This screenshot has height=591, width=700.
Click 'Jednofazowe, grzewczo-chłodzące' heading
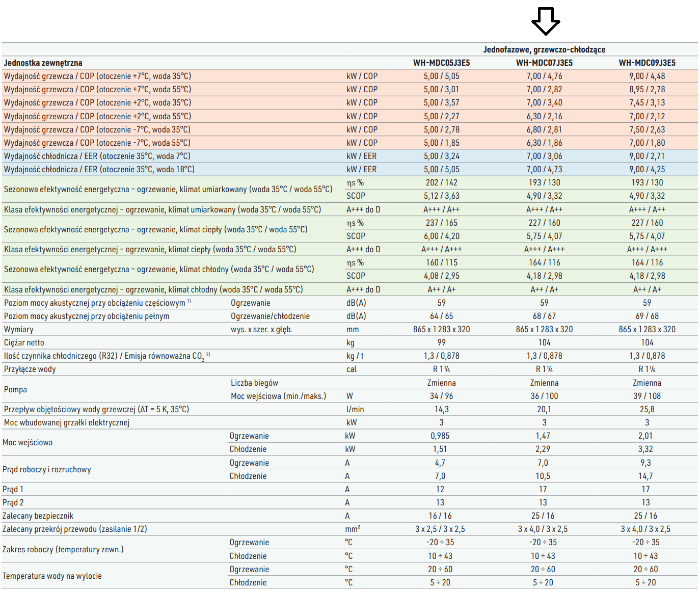coord(544,49)
